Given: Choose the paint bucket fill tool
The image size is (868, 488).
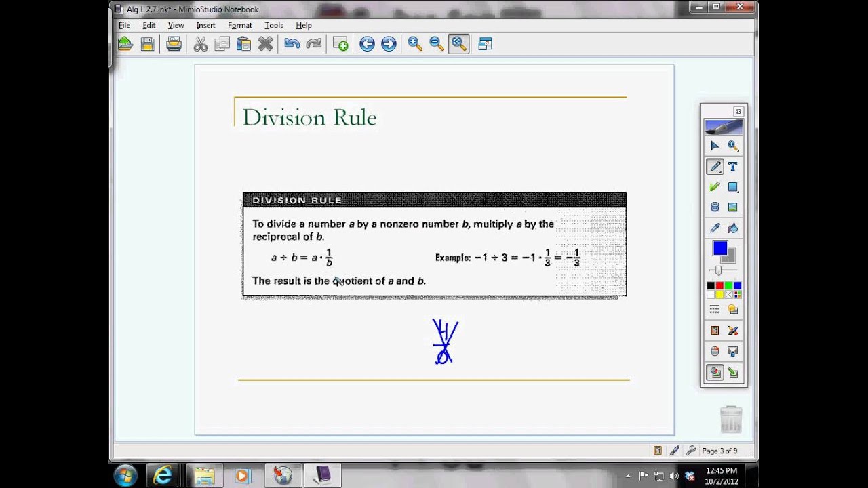Looking at the screenshot, I should [733, 228].
